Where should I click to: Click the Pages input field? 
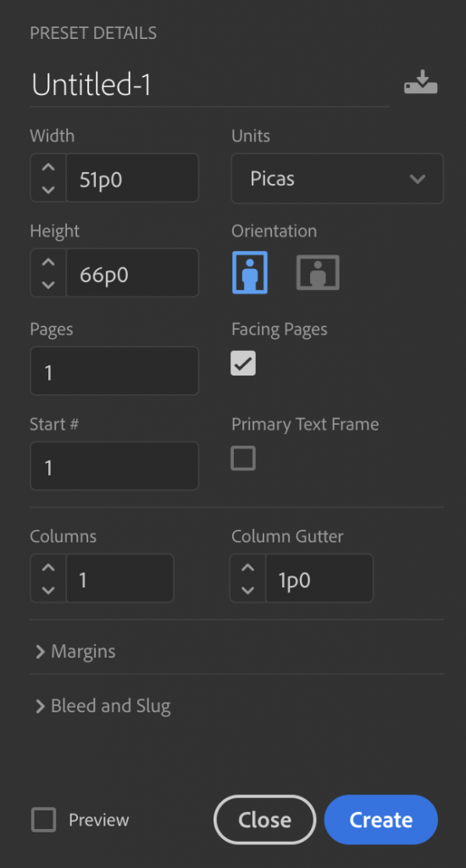tap(114, 371)
